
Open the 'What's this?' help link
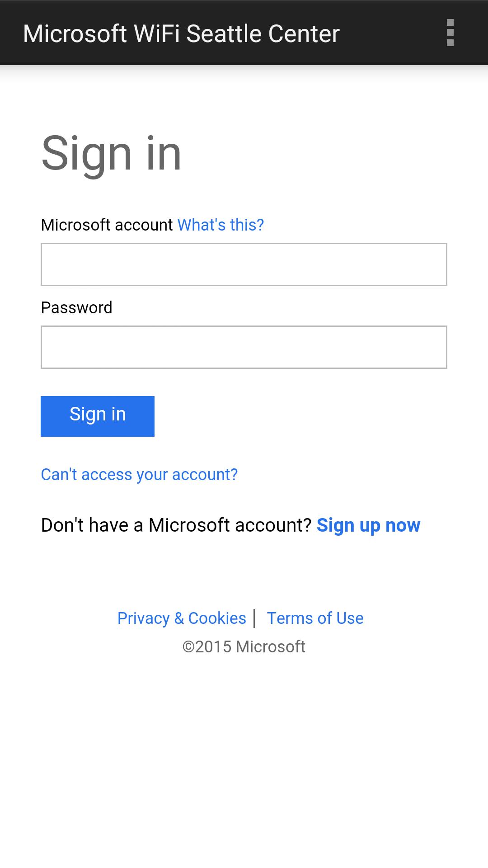[221, 224]
